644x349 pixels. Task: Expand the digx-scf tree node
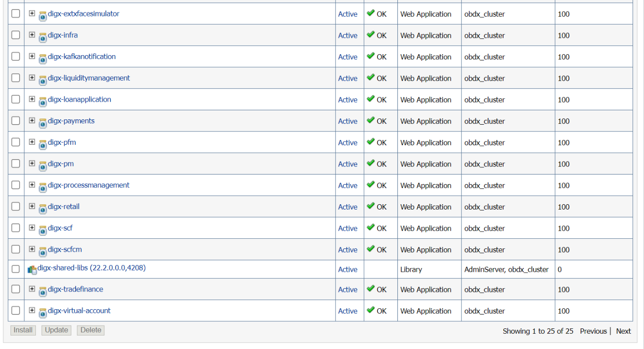click(32, 228)
